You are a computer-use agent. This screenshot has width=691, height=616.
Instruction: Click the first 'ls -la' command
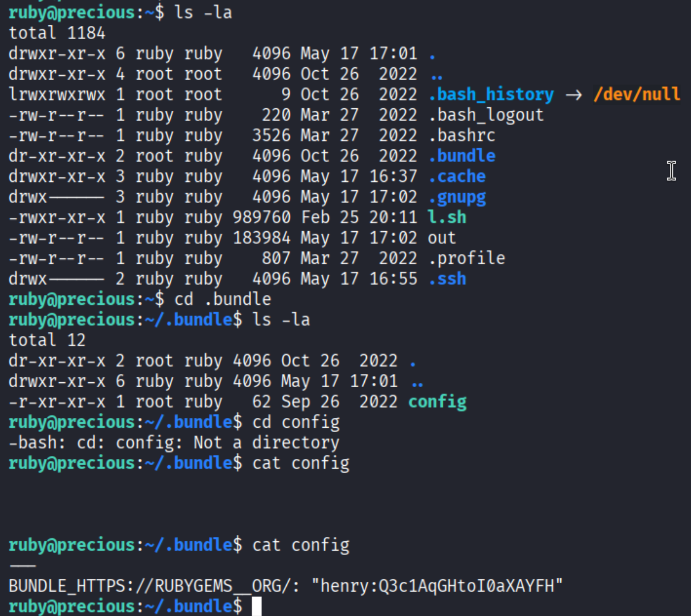(x=203, y=13)
